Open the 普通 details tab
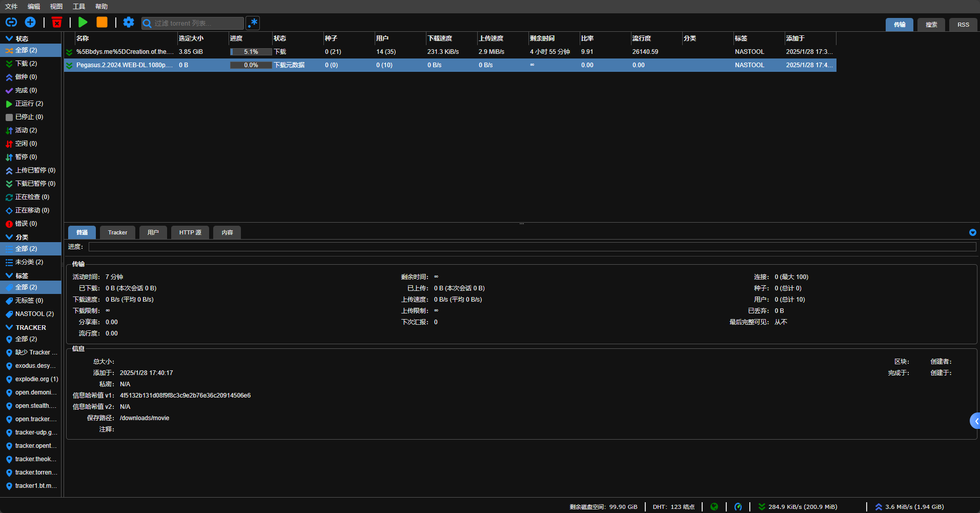 pyautogui.click(x=82, y=232)
